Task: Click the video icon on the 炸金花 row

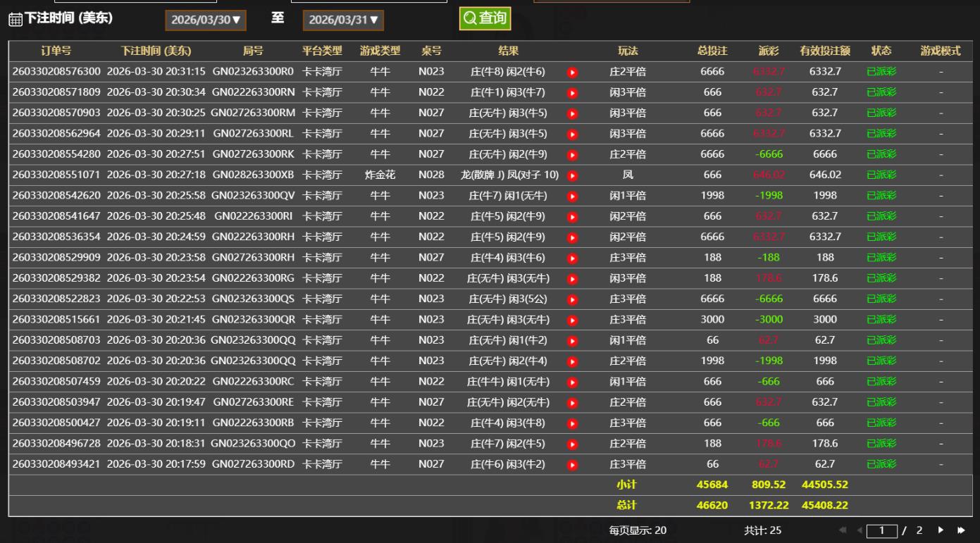Action: pos(573,175)
